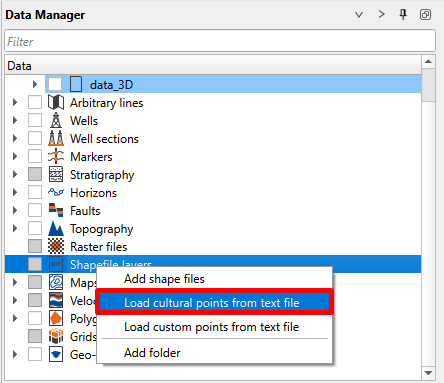Screen dimensions: 444x383
Task: Click the scrollbar up arrow
Action: (x=428, y=61)
